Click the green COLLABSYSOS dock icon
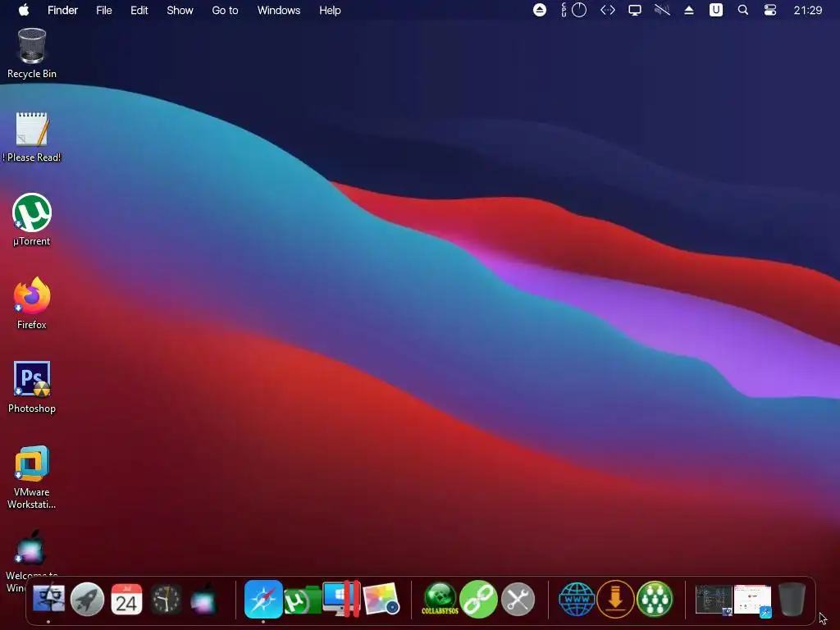This screenshot has height=630, width=840. pos(440,599)
